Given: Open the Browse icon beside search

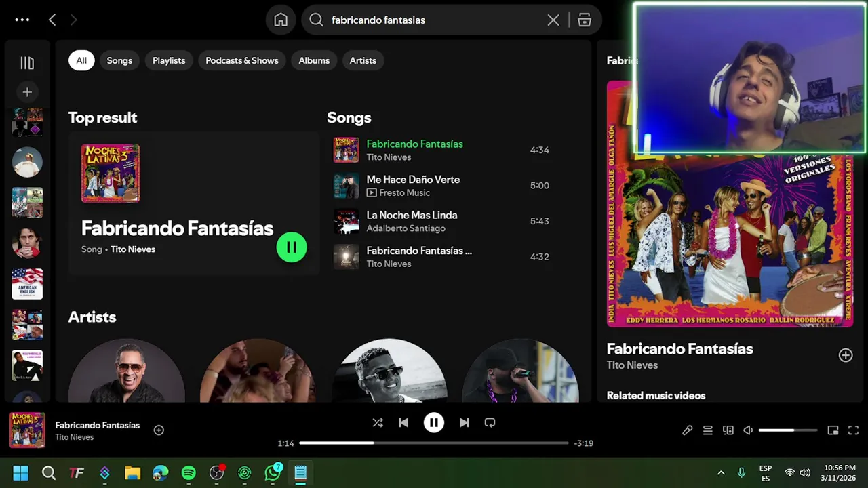Looking at the screenshot, I should pyautogui.click(x=585, y=20).
